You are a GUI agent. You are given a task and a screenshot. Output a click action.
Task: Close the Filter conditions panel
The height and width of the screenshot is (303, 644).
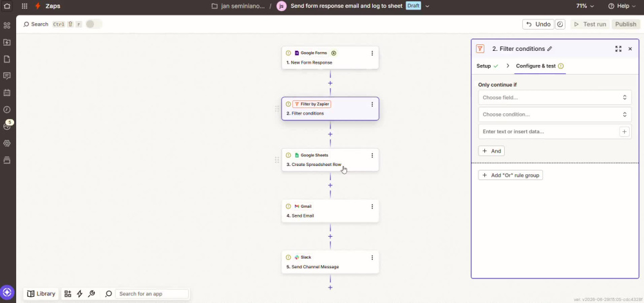630,49
